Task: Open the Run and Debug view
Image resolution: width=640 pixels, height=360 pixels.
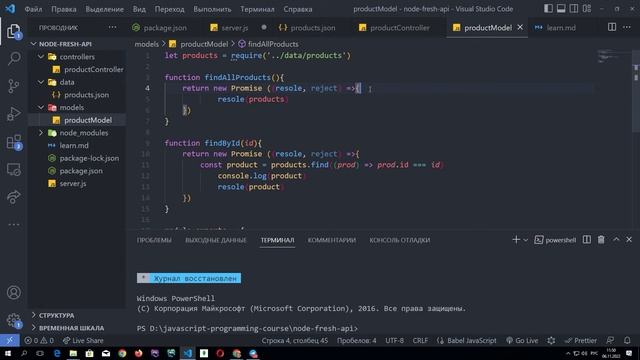Action: coord(13,114)
